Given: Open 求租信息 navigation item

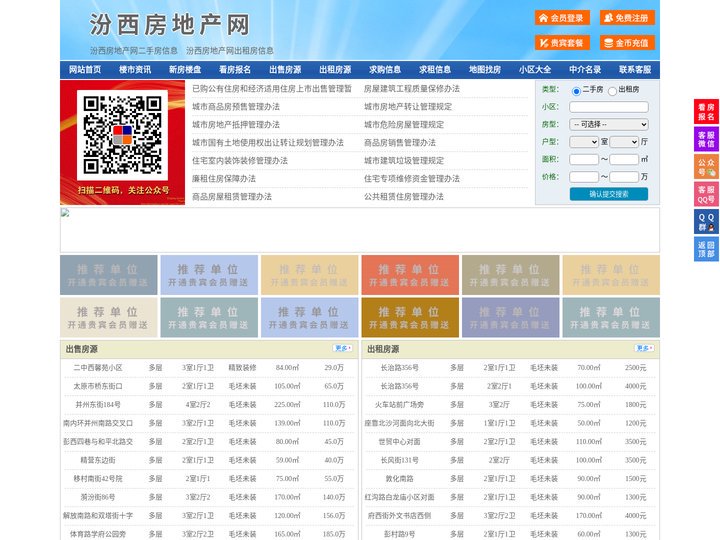Looking at the screenshot, I should click(435, 70).
